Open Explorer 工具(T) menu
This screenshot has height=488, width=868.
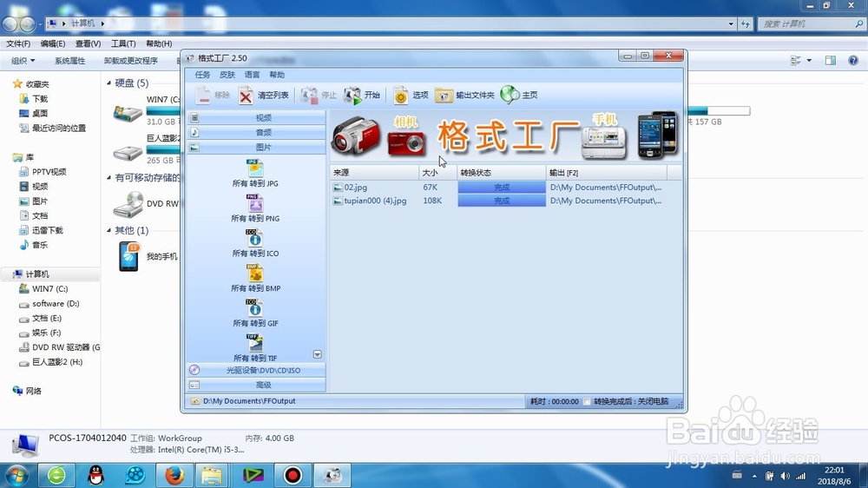click(x=123, y=43)
